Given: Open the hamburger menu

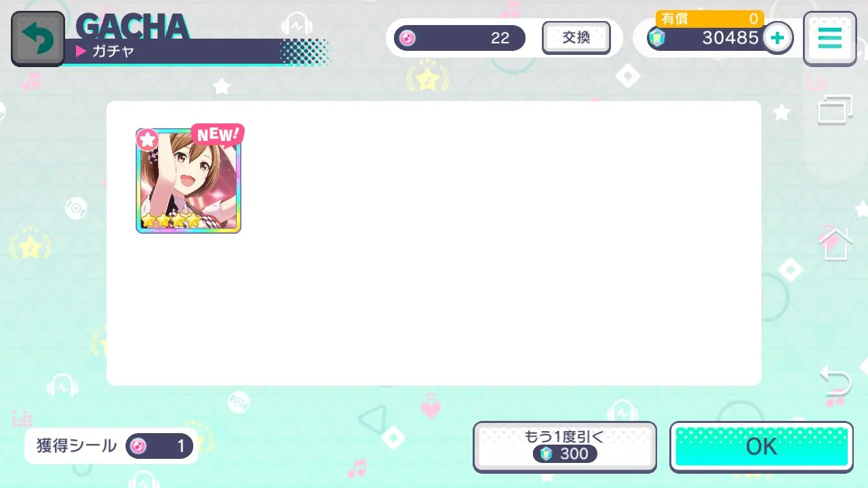Looking at the screenshot, I should [x=829, y=39].
